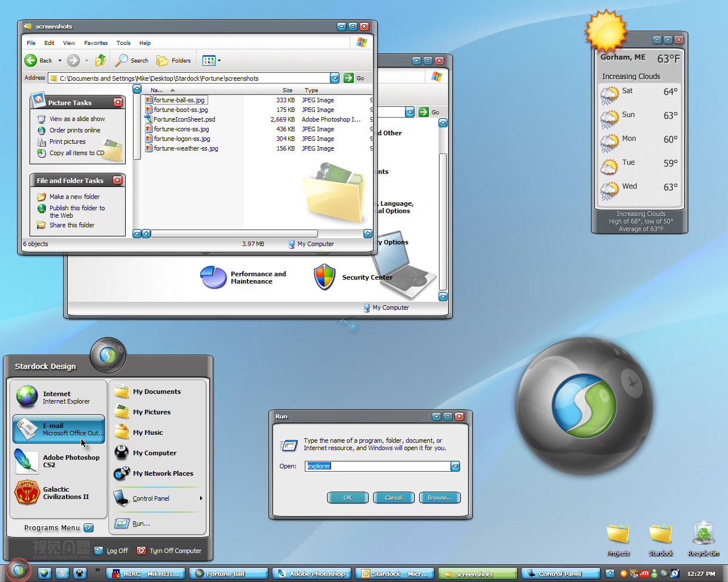
Task: Switch to Fortune Ball taskbar button
Action: pyautogui.click(x=229, y=573)
